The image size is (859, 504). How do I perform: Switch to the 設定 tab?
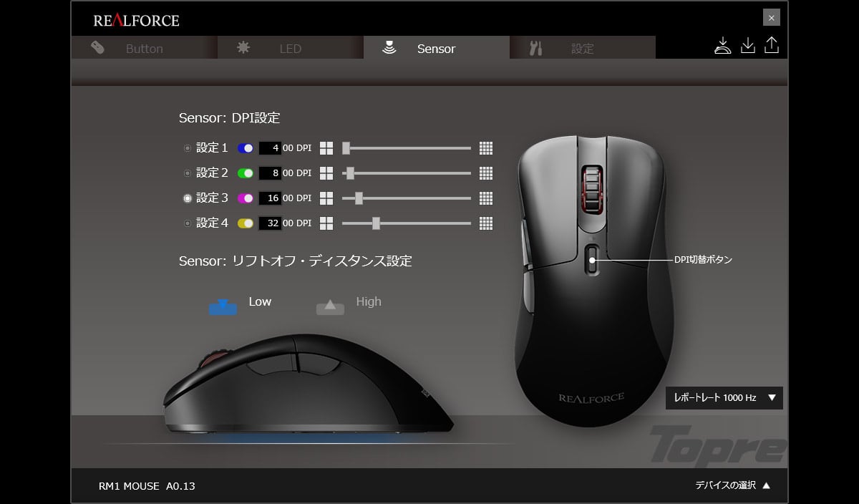coord(582,48)
